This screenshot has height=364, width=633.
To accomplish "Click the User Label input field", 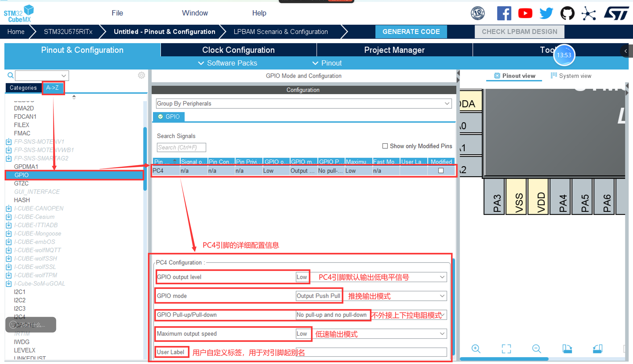I will click(x=371, y=352).
